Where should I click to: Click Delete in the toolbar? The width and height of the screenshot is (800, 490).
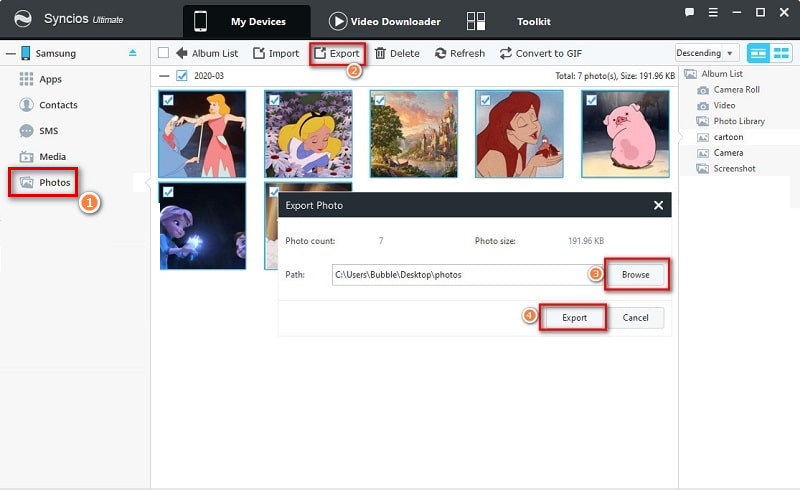397,53
